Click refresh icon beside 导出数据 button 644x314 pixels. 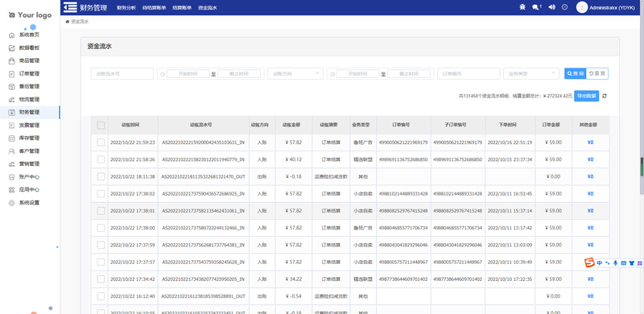click(605, 96)
